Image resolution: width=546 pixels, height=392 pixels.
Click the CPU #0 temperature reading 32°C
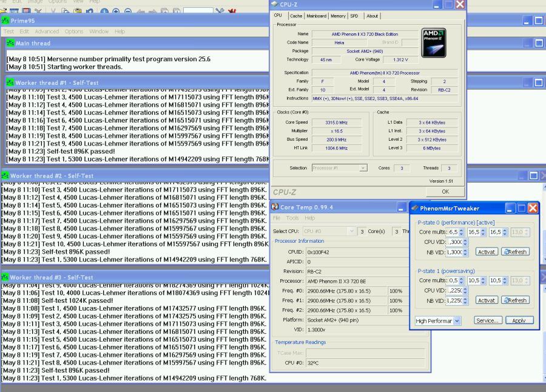(x=365, y=363)
